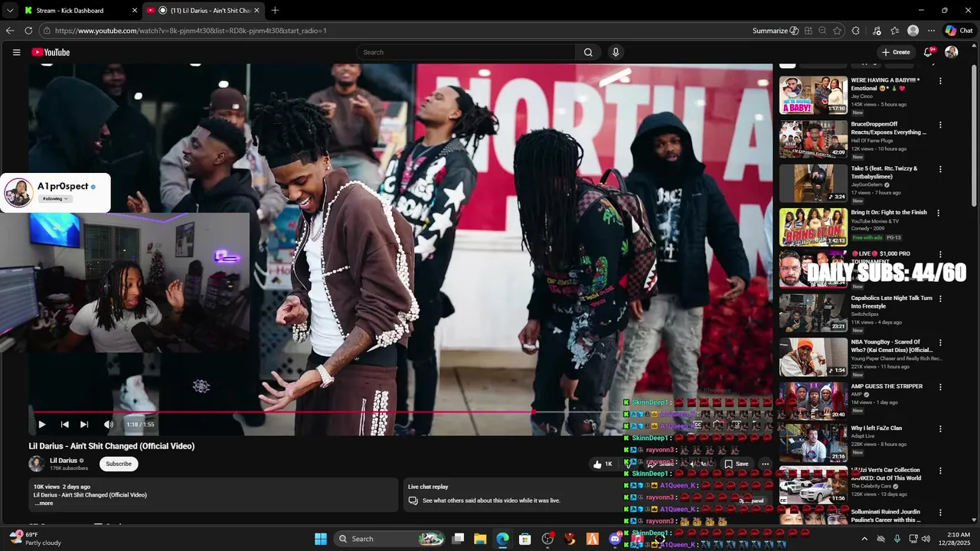Image resolution: width=980 pixels, height=551 pixels.
Task: Reload the page with the refresh icon
Action: tap(28, 31)
